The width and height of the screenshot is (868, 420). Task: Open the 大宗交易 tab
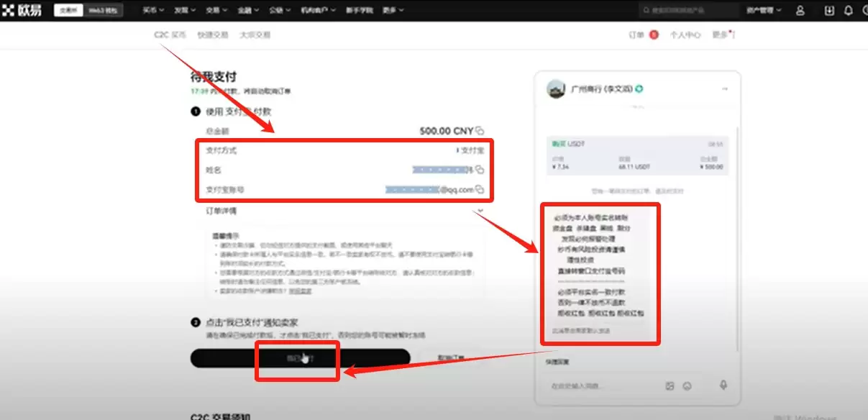[255, 34]
